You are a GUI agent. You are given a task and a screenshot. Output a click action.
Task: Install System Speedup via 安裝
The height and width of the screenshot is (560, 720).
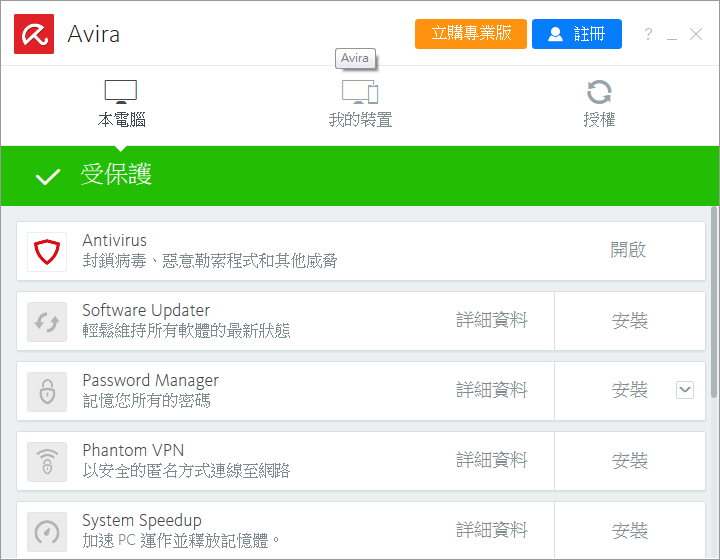click(x=630, y=530)
